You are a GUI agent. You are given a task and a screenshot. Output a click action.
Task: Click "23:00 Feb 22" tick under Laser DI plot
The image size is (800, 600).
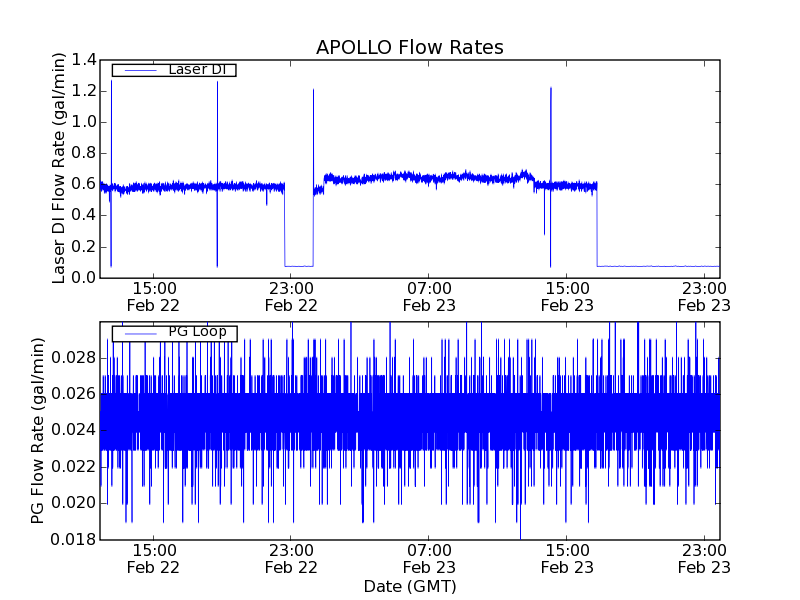(291, 297)
